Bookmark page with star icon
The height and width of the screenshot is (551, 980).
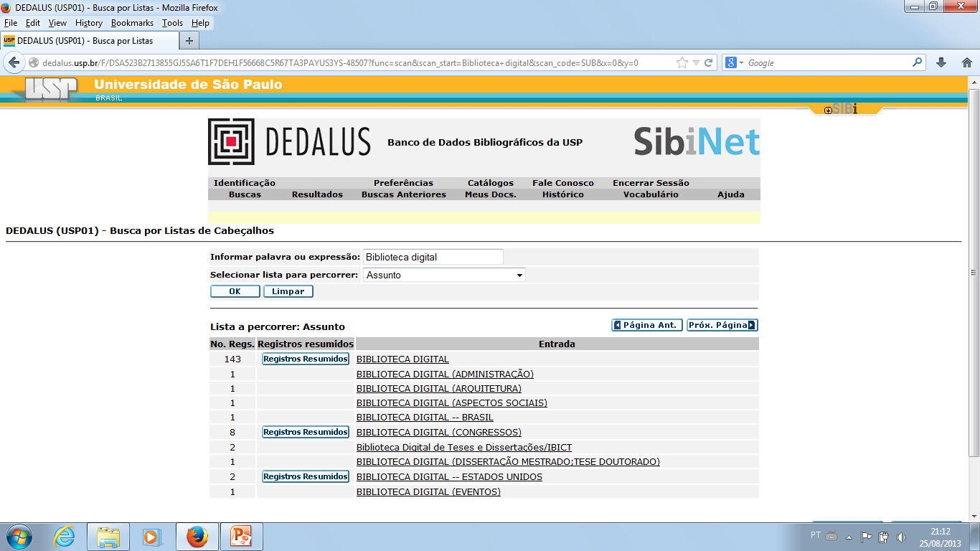(682, 63)
